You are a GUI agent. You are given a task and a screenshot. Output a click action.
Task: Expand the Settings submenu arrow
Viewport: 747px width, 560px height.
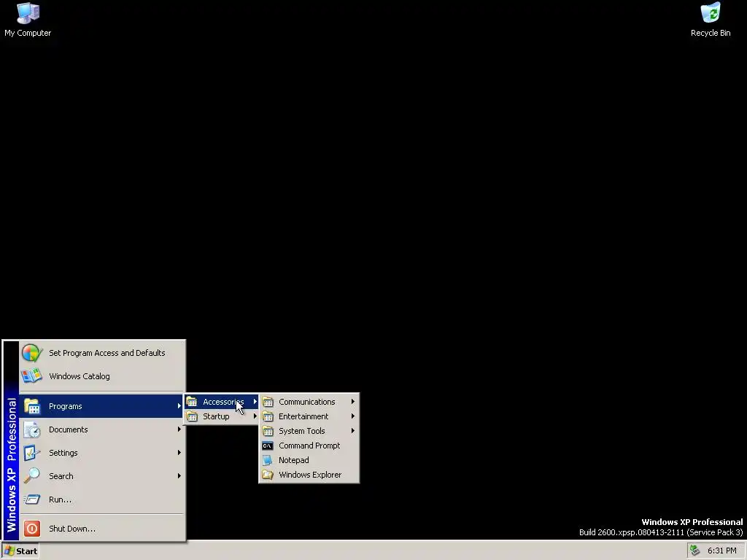(179, 453)
